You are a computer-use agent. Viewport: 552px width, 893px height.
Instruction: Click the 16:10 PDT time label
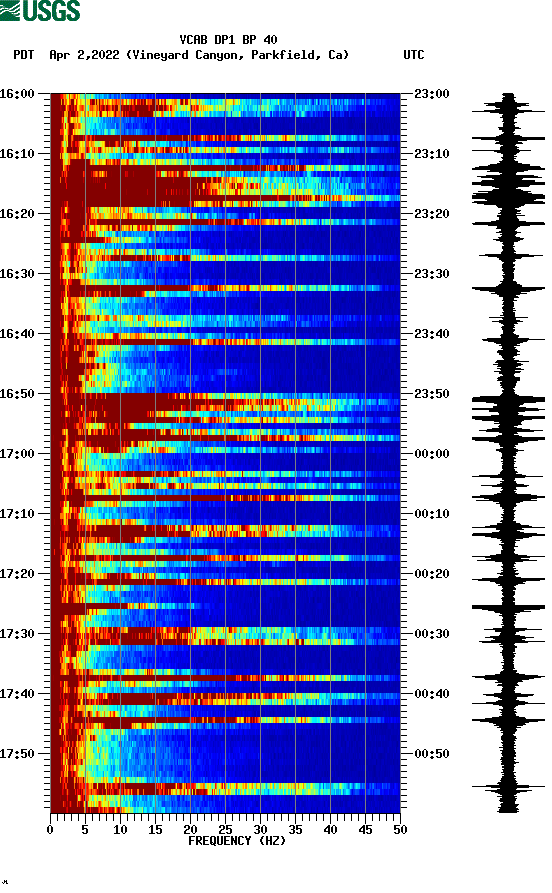pyautogui.click(x=17, y=154)
